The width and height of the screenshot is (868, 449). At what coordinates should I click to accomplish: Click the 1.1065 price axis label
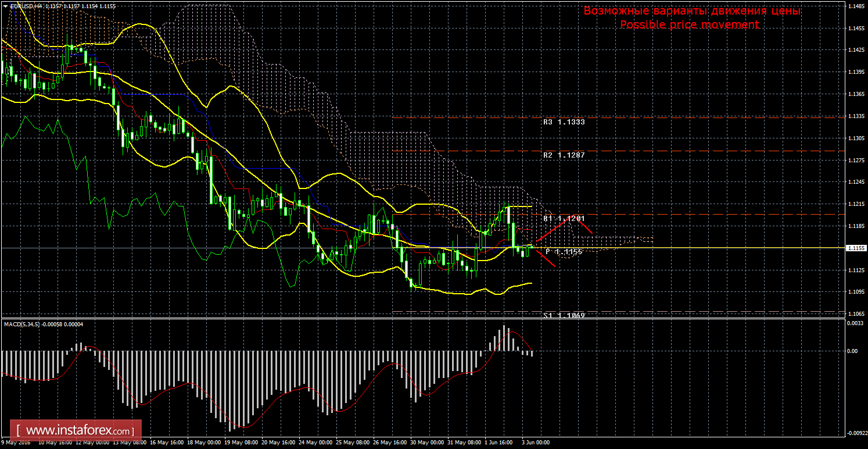(856, 314)
